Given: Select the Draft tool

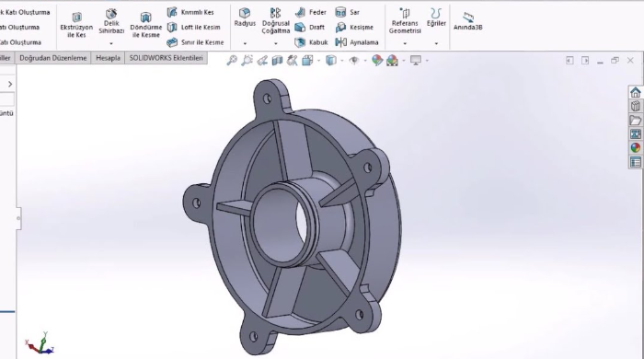Looking at the screenshot, I should (x=310, y=27).
